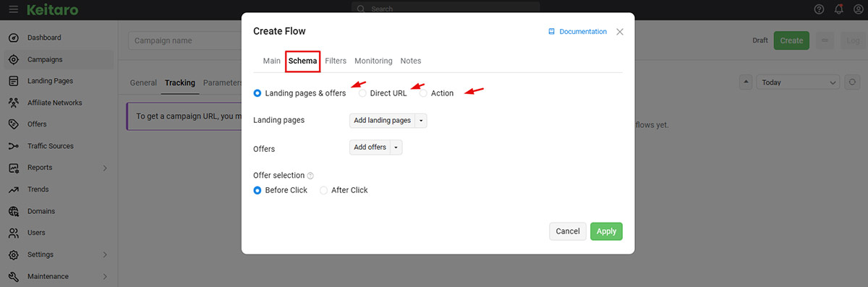This screenshot has height=287, width=868.
Task: Click the magnifier icon in the search bar
Action: click(360, 9)
